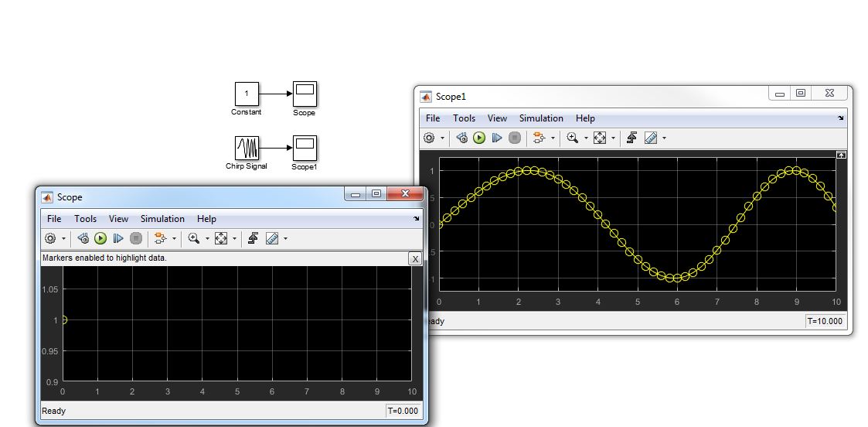Image resolution: width=868 pixels, height=427 pixels.
Task: Open the Tools menu in Scope window
Action: pos(85,219)
